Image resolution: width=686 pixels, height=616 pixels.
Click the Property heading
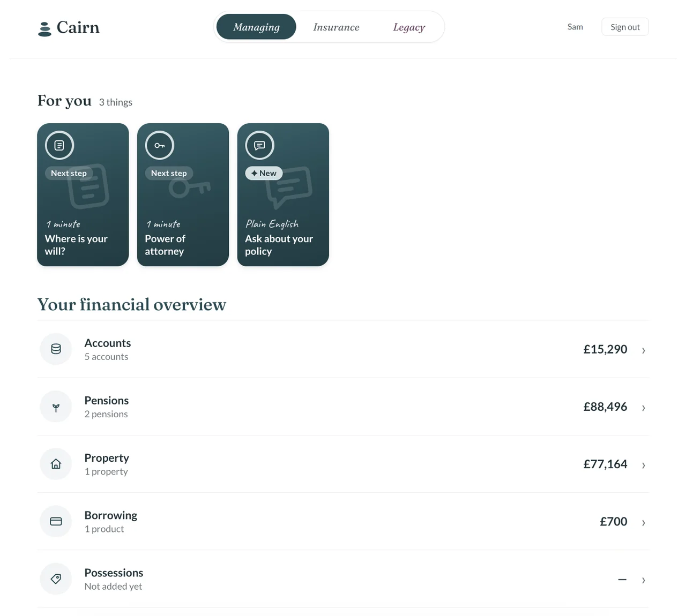point(107,458)
